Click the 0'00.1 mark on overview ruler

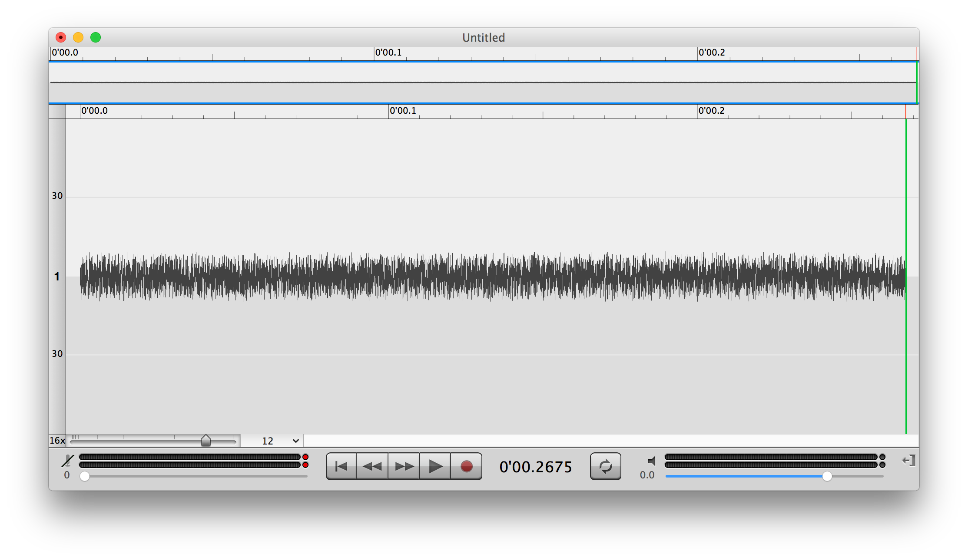tap(388, 53)
